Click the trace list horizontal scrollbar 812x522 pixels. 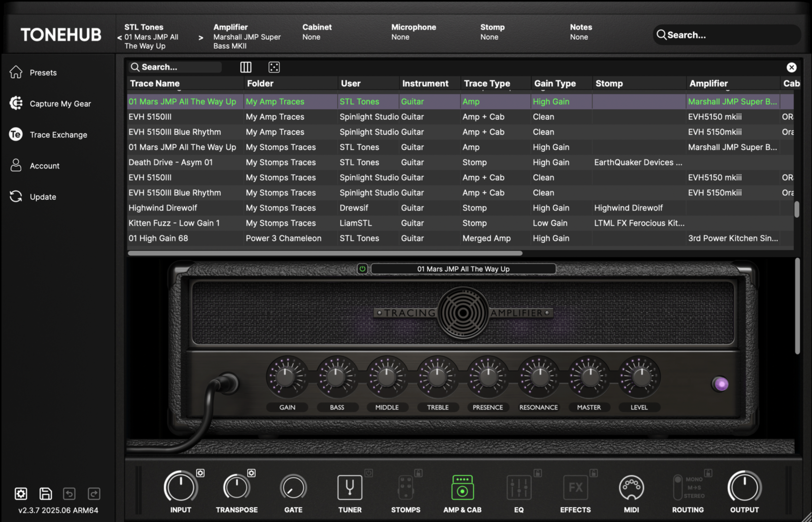(x=325, y=253)
